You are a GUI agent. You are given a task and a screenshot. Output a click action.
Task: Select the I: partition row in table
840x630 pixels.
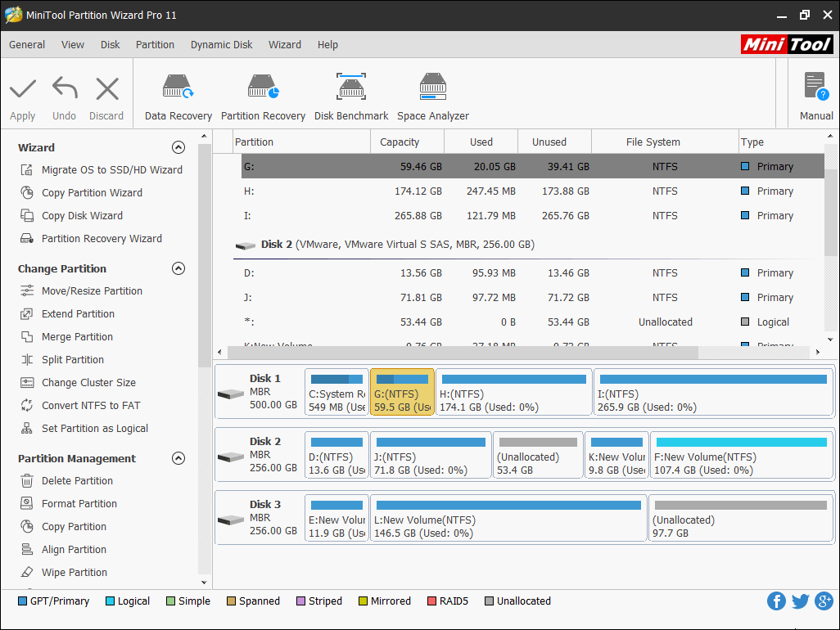click(532, 216)
